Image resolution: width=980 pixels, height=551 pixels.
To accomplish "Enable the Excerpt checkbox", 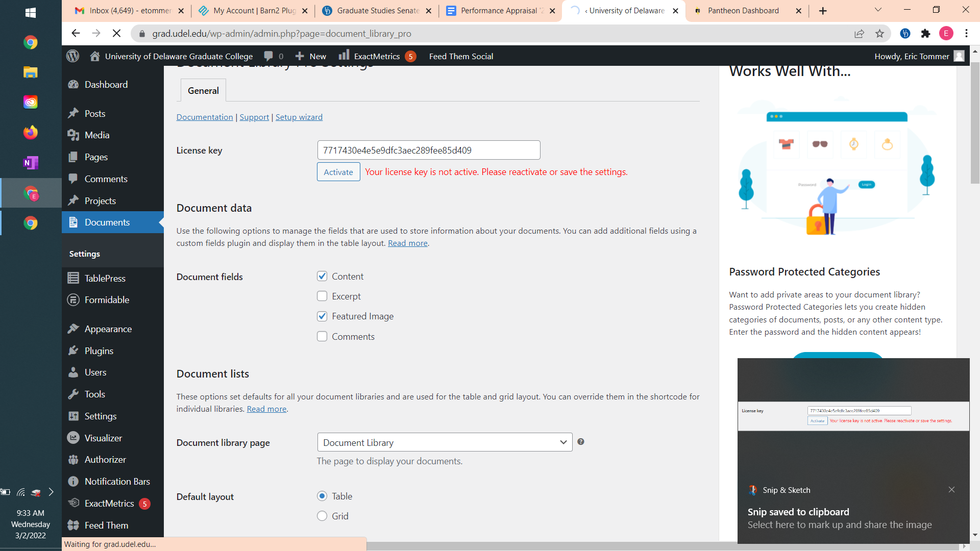I will (322, 296).
